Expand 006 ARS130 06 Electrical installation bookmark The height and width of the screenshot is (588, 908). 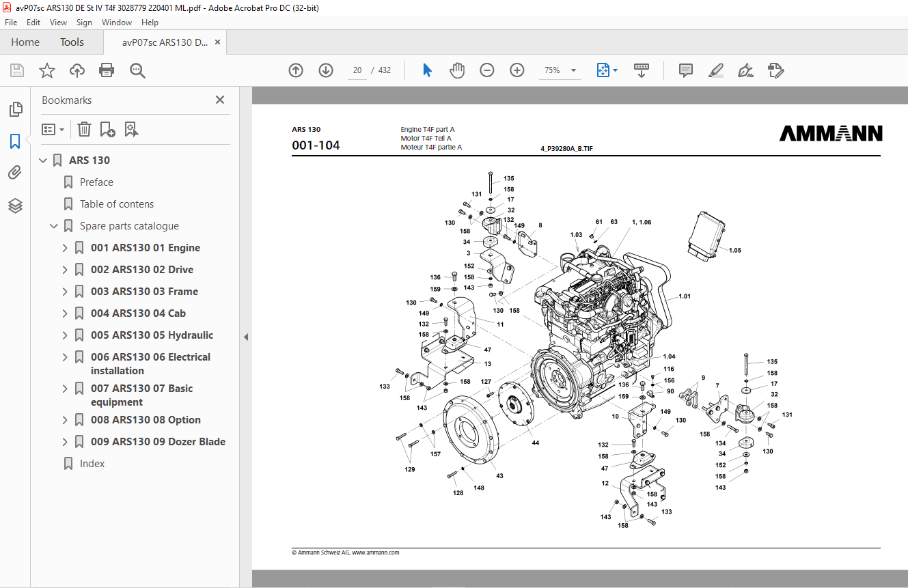(x=65, y=357)
